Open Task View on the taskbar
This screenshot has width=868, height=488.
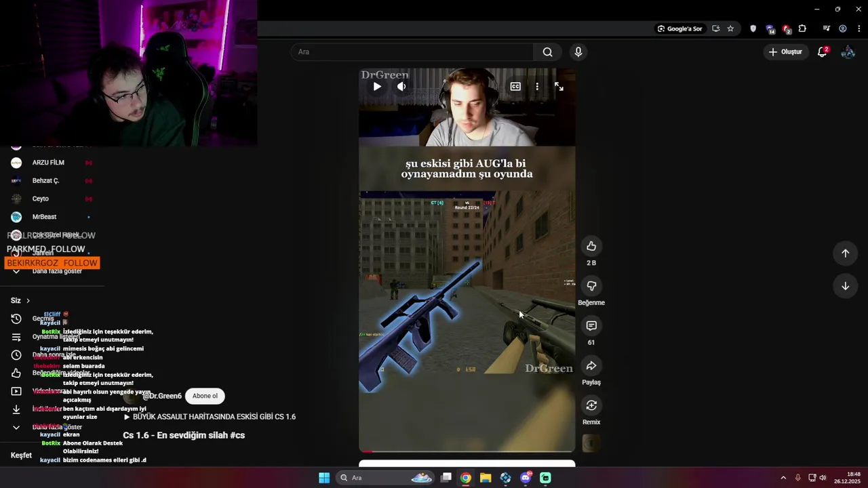pos(446,478)
